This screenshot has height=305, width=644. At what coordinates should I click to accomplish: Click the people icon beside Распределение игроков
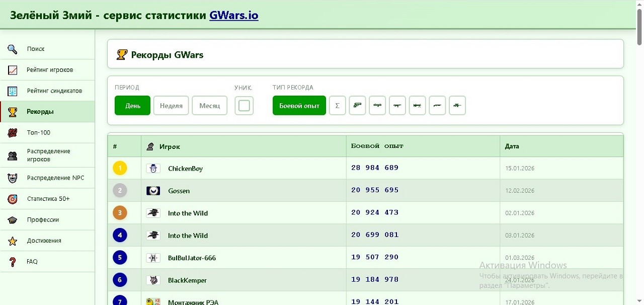coord(13,156)
